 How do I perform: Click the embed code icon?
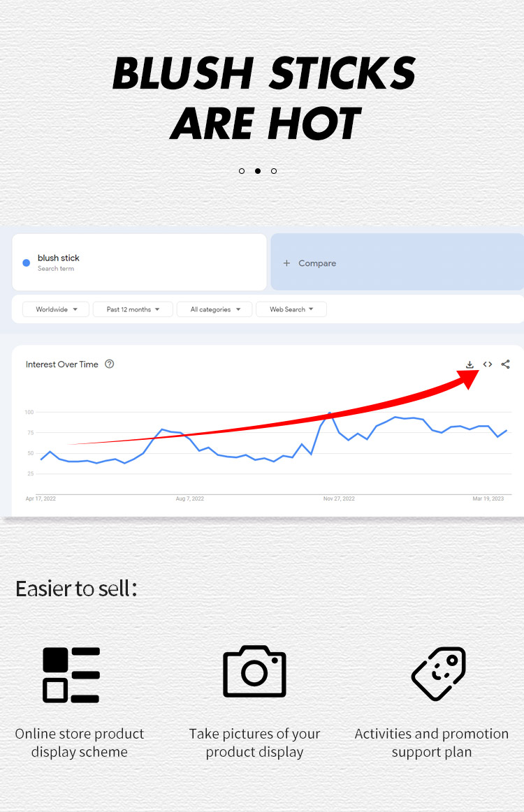click(x=488, y=364)
